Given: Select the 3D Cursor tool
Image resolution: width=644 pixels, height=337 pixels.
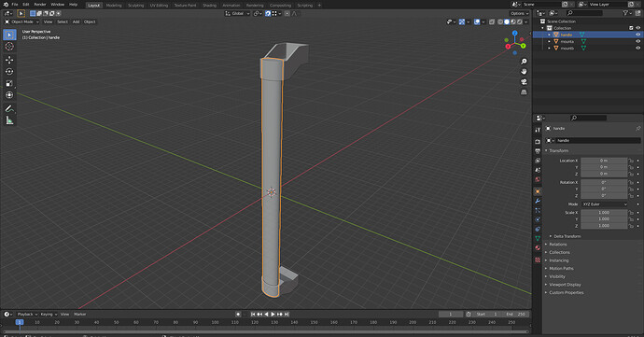Looking at the screenshot, I should point(9,47).
